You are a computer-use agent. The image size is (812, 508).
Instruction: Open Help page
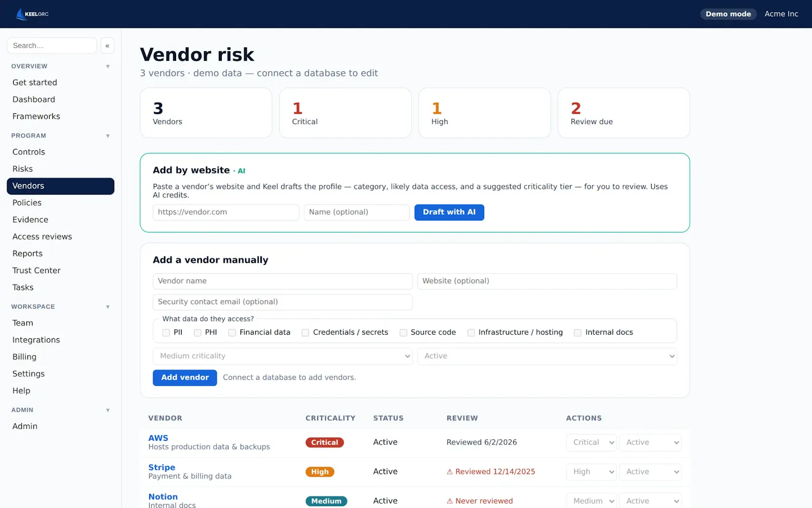[x=60, y=391]
